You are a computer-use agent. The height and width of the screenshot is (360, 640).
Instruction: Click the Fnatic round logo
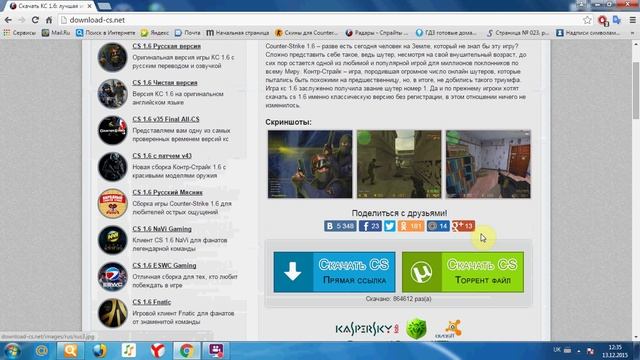pos(112,313)
